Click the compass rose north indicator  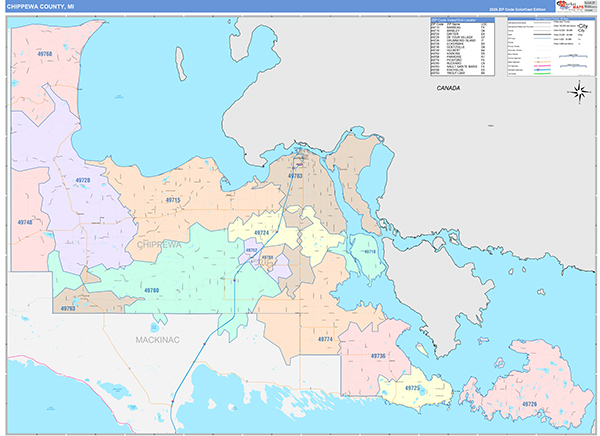click(x=580, y=92)
